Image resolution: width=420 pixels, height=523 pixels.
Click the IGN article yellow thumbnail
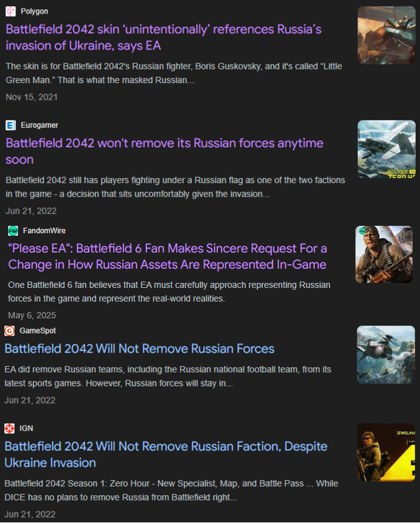pos(386,452)
